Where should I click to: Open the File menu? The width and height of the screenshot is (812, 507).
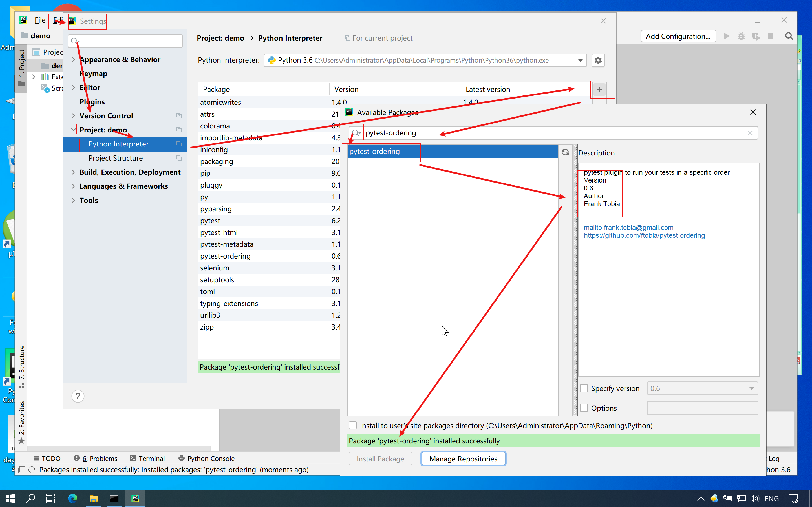click(x=40, y=20)
